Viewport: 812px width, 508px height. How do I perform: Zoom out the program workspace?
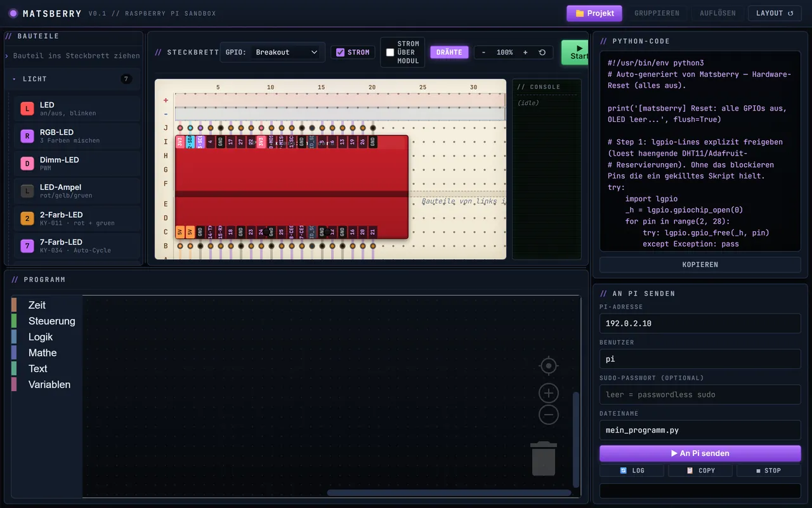[x=548, y=415]
